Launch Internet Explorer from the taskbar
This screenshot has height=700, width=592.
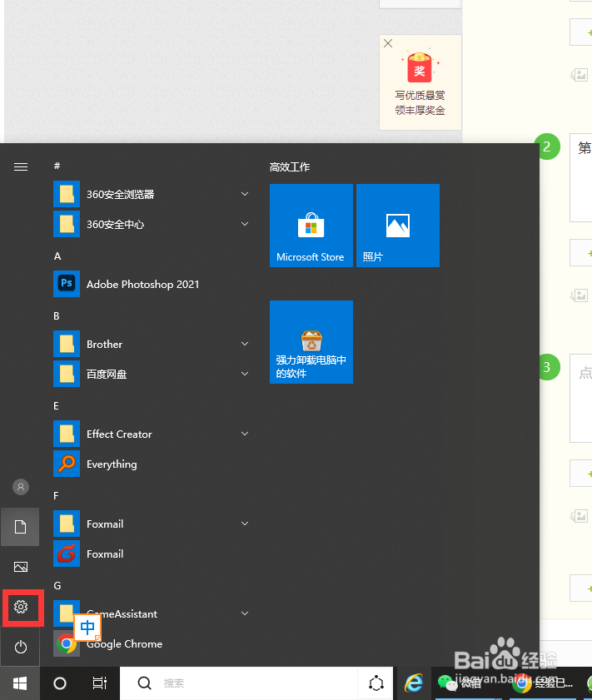[414, 683]
